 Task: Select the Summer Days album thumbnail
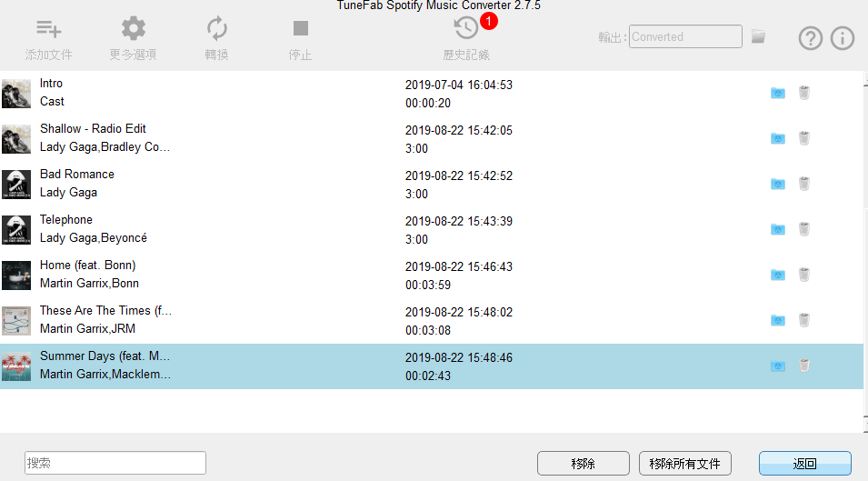[16, 366]
